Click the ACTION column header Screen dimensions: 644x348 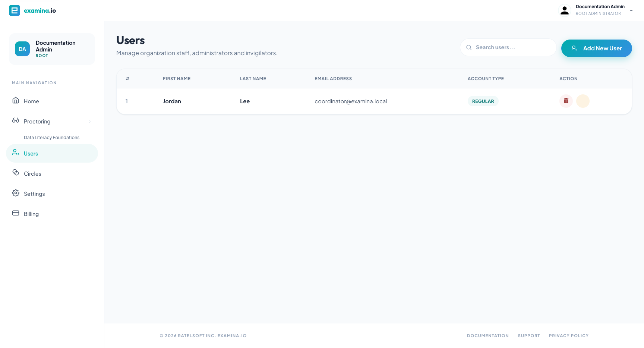point(568,79)
